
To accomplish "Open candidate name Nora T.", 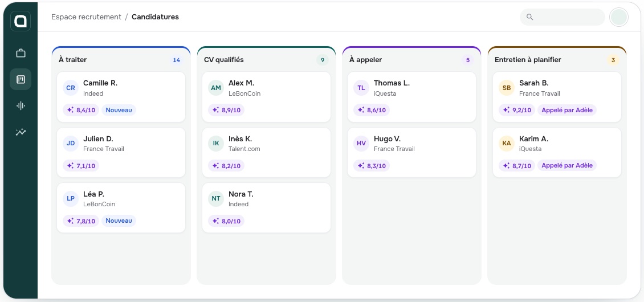I will click(241, 194).
